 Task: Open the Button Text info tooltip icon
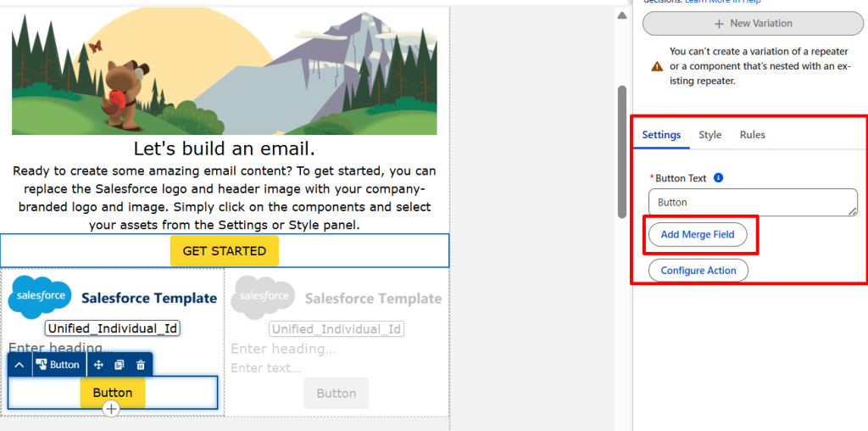719,178
